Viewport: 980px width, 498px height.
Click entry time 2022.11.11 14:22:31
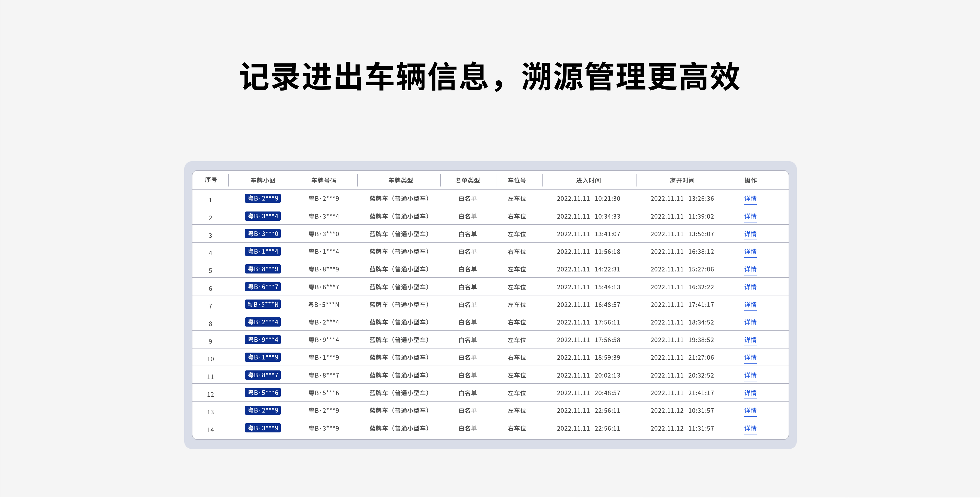(588, 269)
